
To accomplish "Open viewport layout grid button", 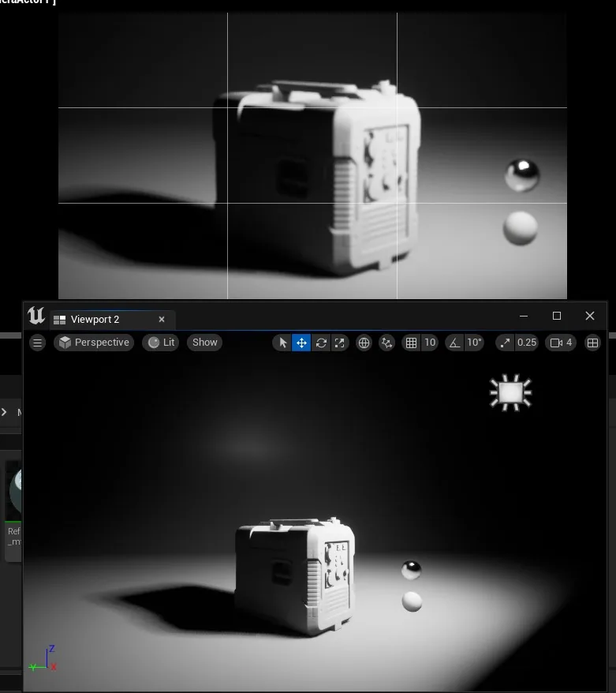I will [x=592, y=343].
